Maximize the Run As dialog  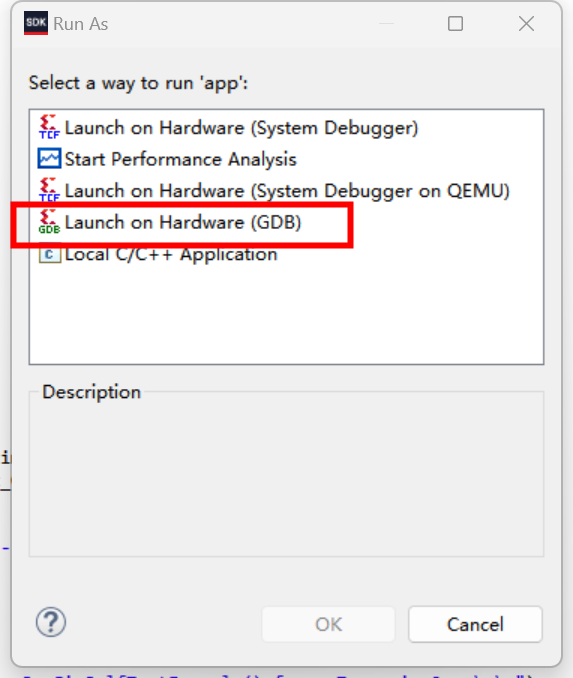click(455, 23)
